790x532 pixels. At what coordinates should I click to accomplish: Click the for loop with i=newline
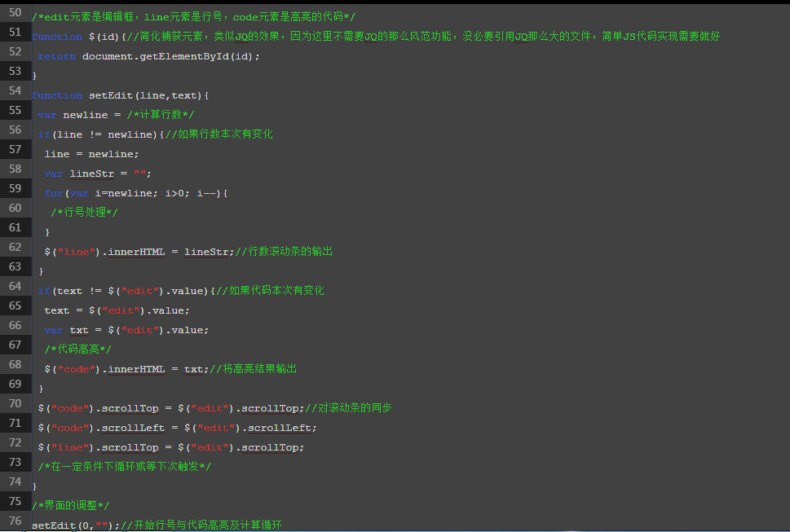coord(136,193)
